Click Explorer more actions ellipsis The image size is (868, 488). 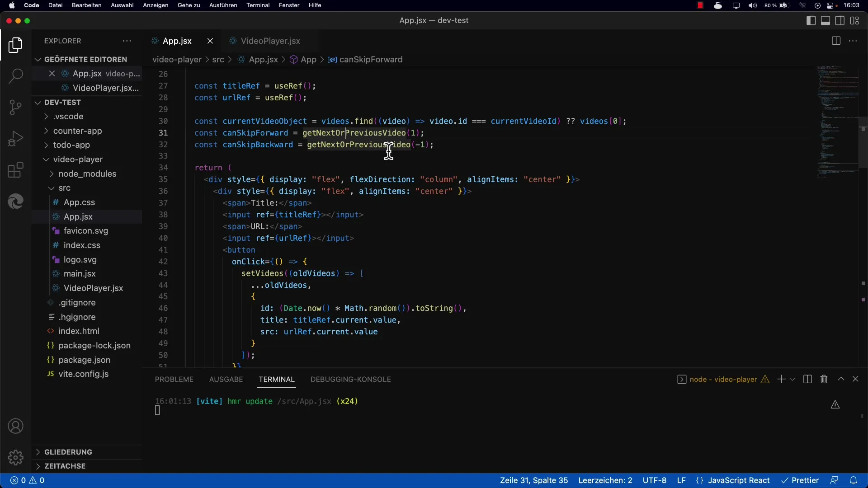click(127, 41)
